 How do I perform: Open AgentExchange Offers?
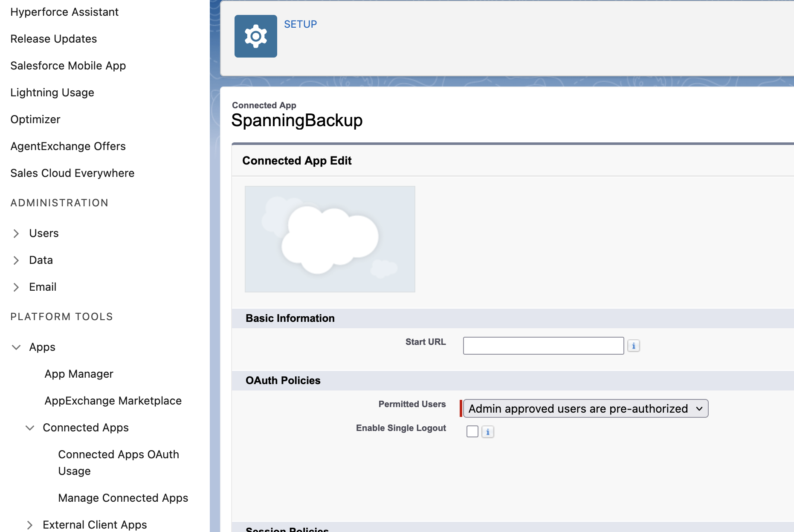tap(68, 146)
